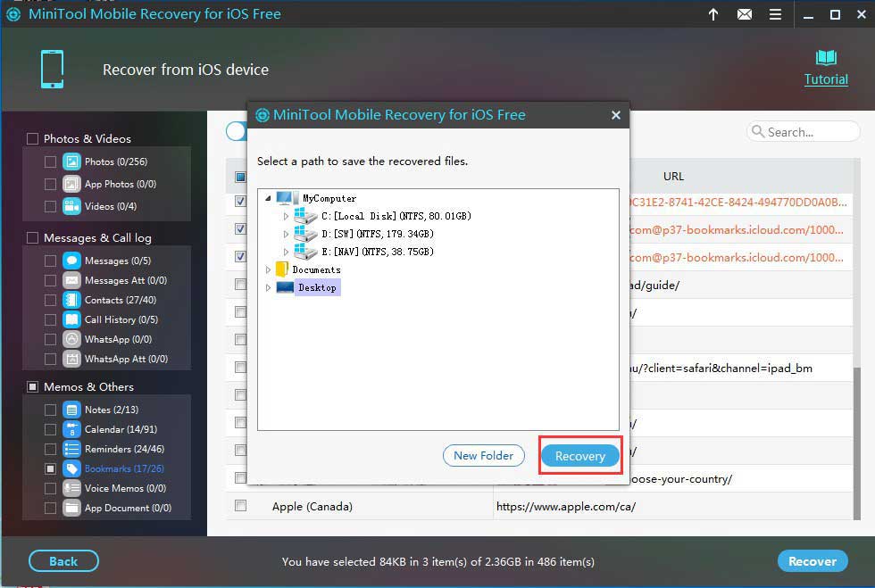Viewport: 875px width, 588px height.
Task: Click the Messages Att icon
Action: click(x=72, y=280)
